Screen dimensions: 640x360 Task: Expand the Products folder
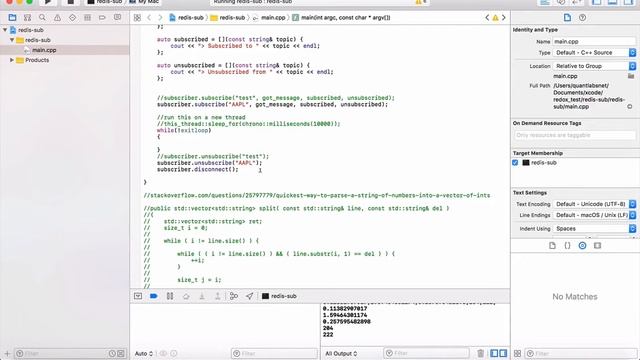tap(12, 60)
